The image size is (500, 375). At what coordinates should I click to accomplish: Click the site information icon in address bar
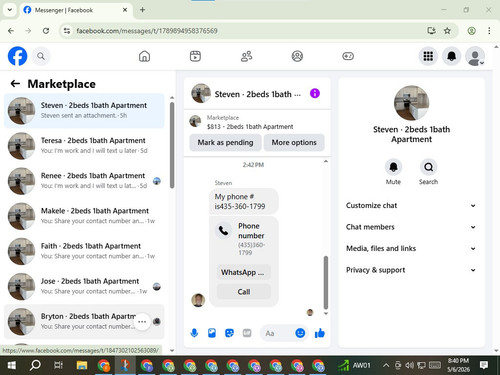point(67,31)
